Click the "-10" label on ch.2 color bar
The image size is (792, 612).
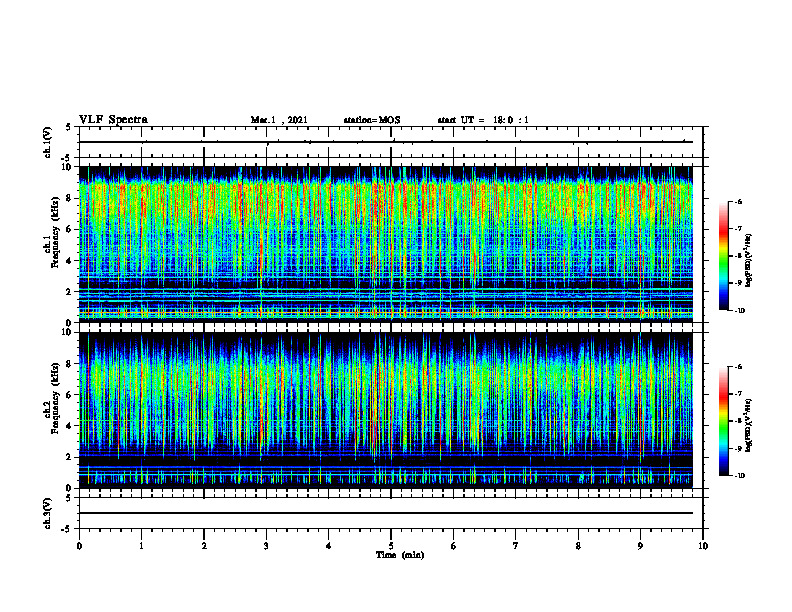point(739,476)
